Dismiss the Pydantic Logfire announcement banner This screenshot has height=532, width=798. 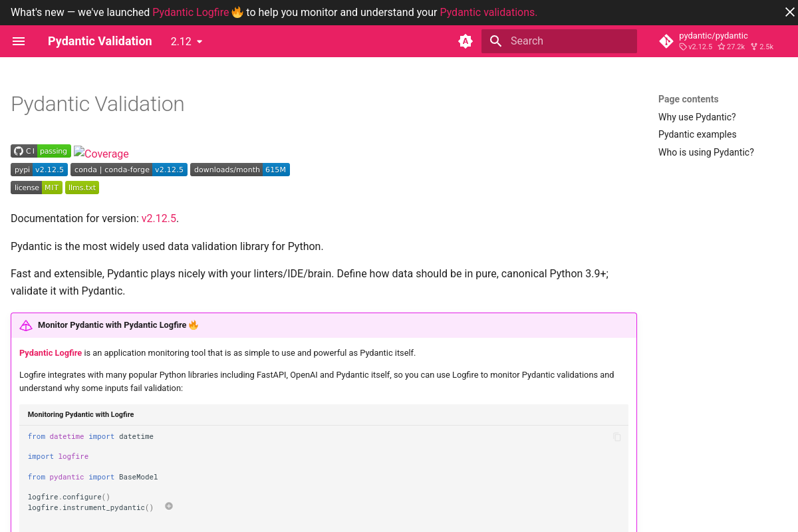(x=789, y=11)
